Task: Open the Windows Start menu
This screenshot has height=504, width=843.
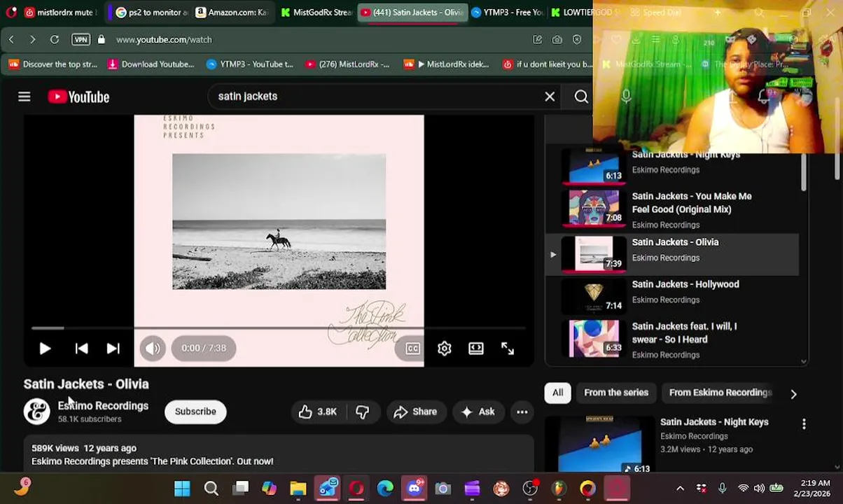Action: click(182, 489)
